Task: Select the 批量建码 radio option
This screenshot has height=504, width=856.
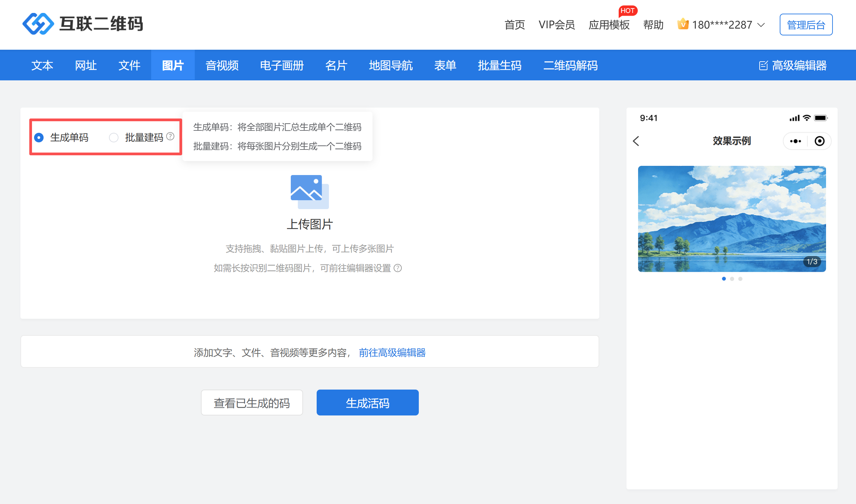Action: [x=114, y=138]
